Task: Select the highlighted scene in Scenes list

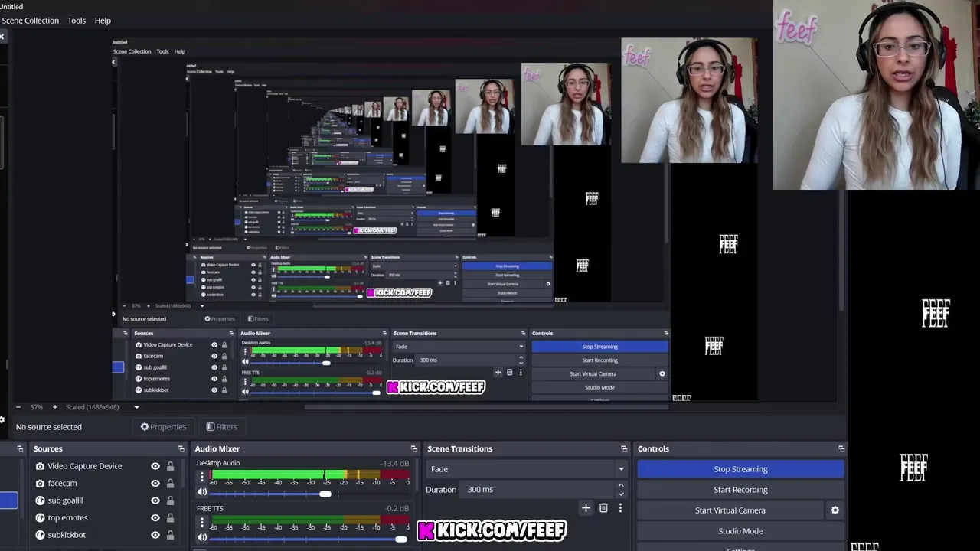Action: [8, 500]
